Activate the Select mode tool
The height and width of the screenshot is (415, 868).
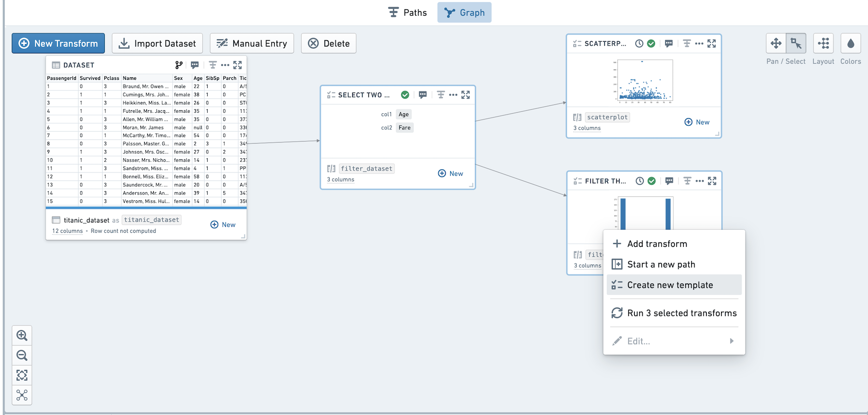click(796, 43)
